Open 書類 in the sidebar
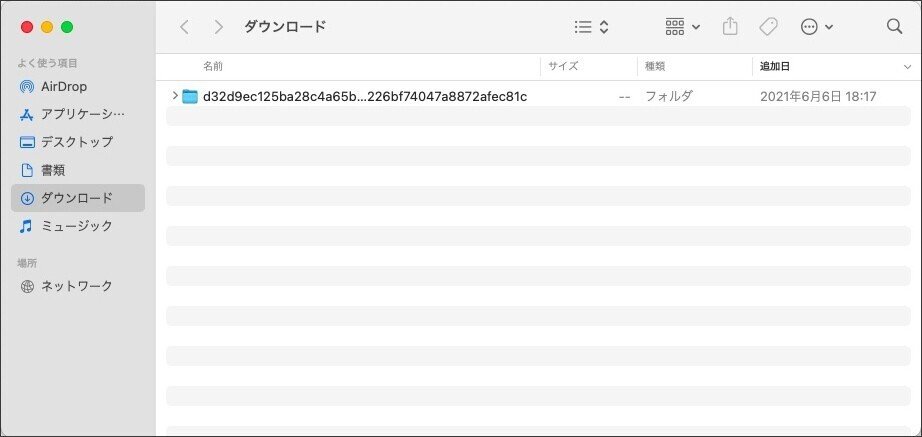This screenshot has height=437, width=922. (78, 171)
